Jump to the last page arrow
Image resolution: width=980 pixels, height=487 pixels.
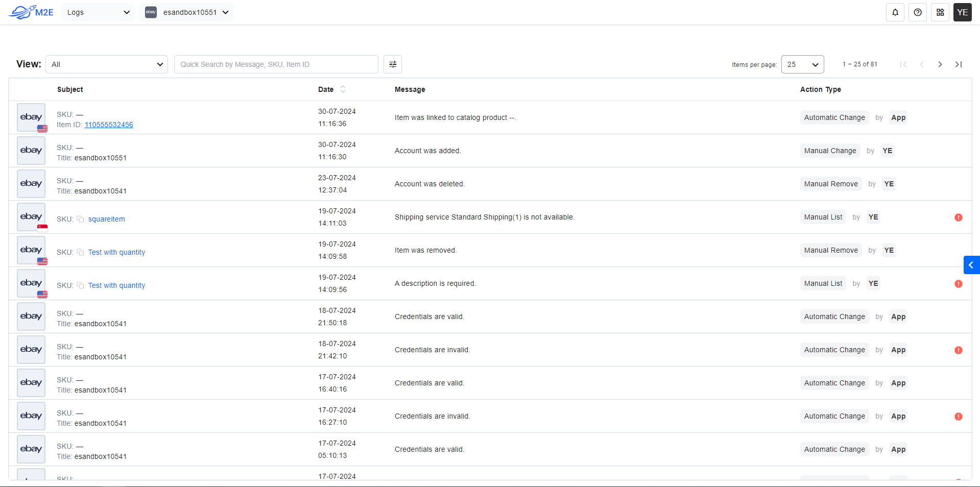click(x=958, y=64)
